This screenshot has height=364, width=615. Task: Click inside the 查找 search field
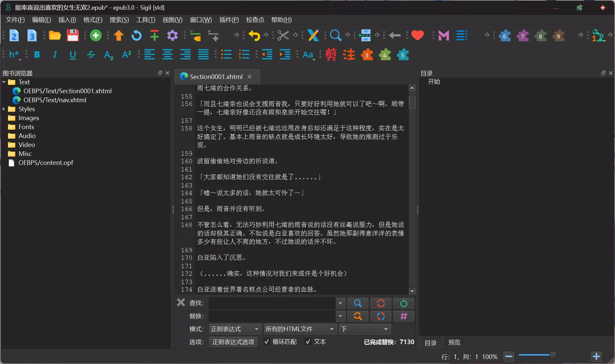tap(272, 303)
